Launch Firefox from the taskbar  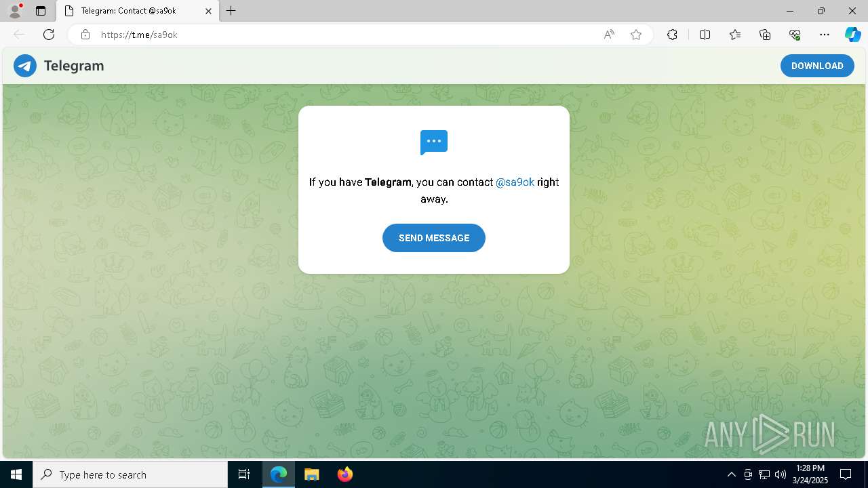344,474
